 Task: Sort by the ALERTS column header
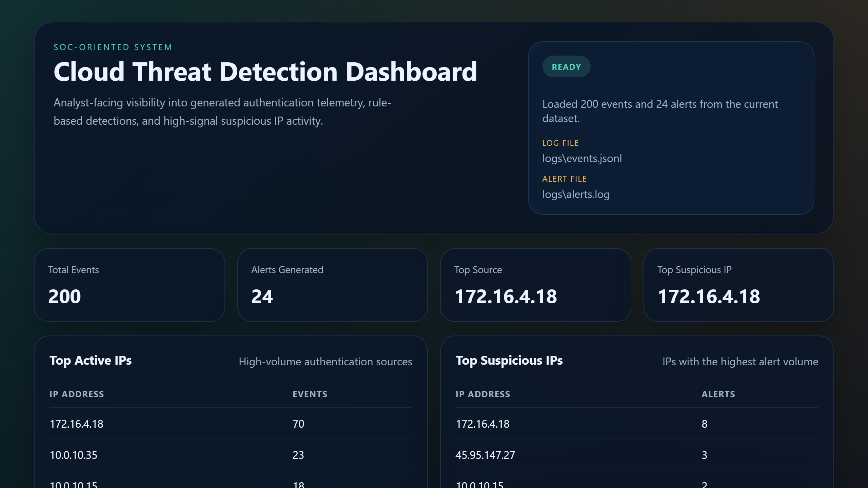click(717, 394)
